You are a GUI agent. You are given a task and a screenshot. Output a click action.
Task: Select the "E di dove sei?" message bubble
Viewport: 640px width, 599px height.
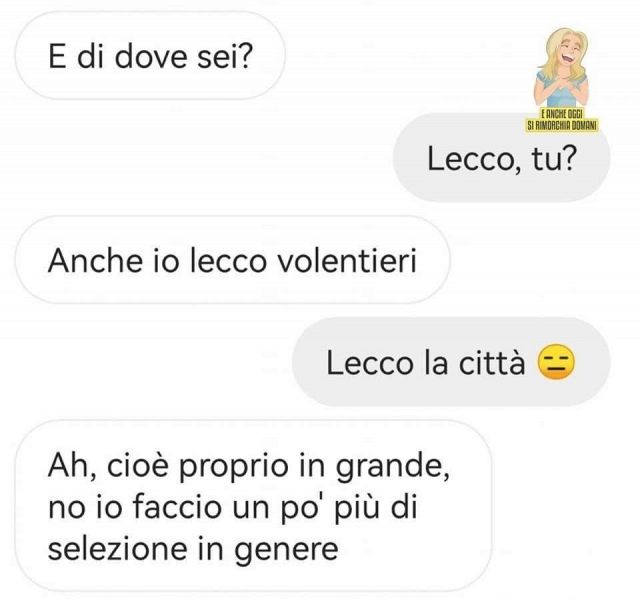click(x=150, y=55)
